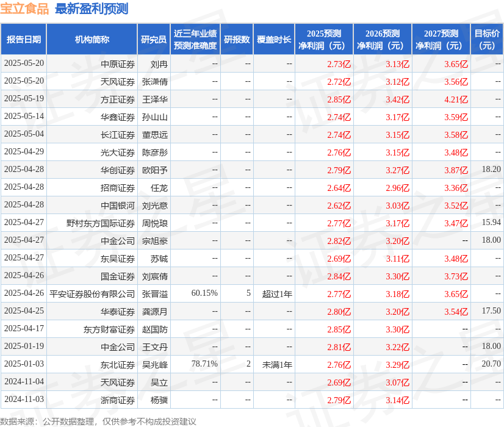The height and width of the screenshot is (427, 504).
Task: Click the 数据来源 footer note
Action: [98, 422]
